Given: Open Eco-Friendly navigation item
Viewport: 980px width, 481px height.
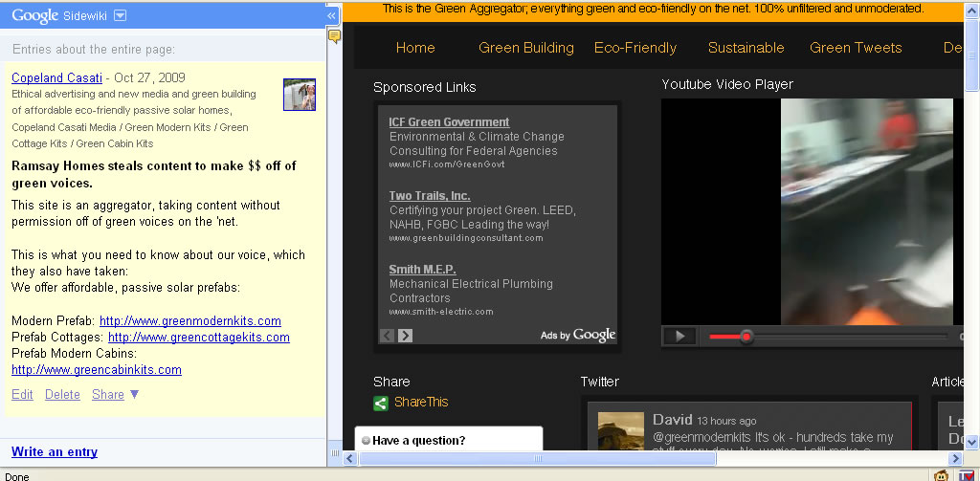Looking at the screenshot, I should pyautogui.click(x=635, y=48).
